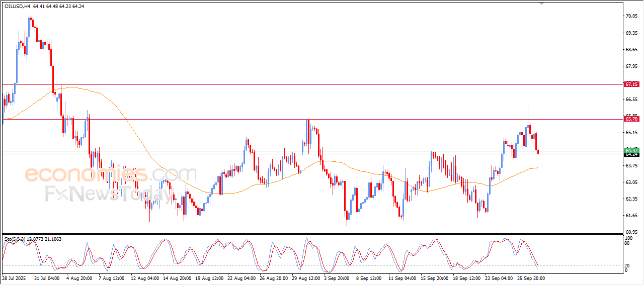Click the 66.55 price axis label
The image size is (644, 285).
tap(631, 100)
